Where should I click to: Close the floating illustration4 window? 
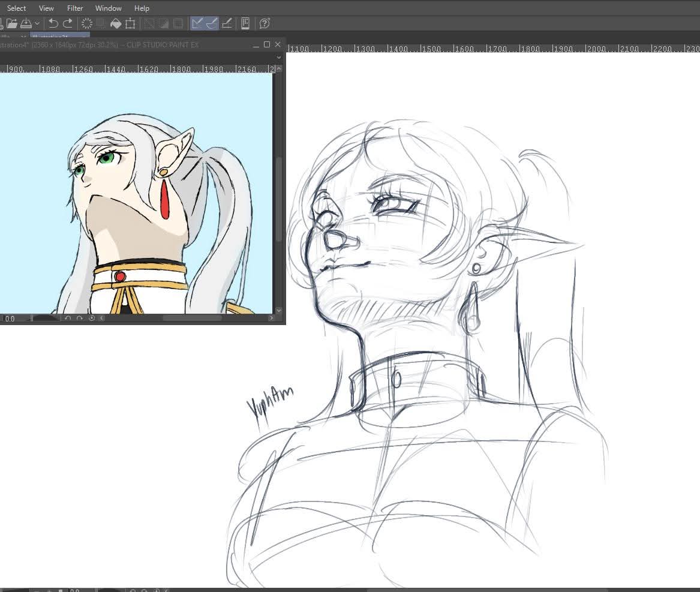click(278, 44)
